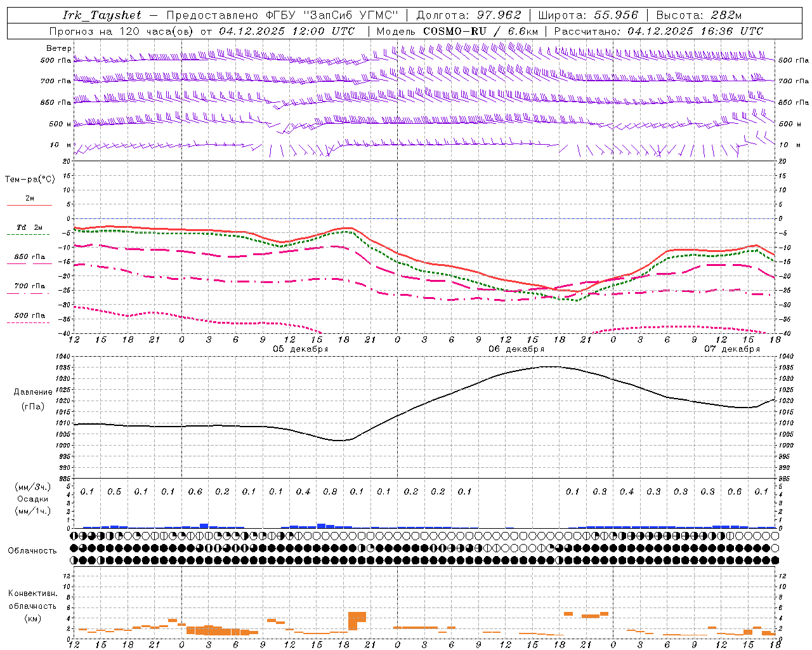Click the "(гПа)" pressure unit label
Image resolution: width=812 pixels, height=650 pixels.
33,407
